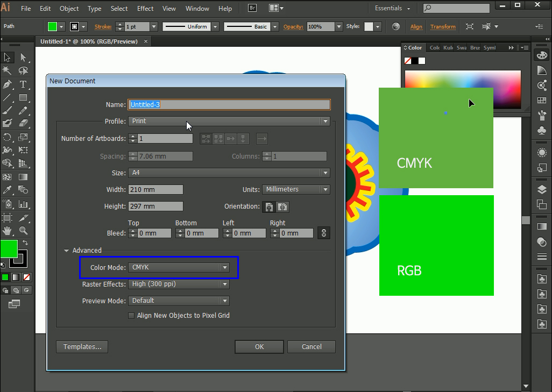Viewport: 552px width, 392px height.
Task: Open the File menu
Action: tap(26, 9)
